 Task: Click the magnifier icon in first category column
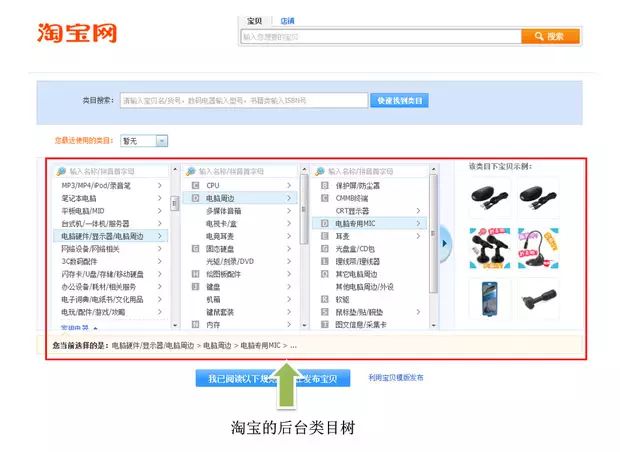point(61,171)
